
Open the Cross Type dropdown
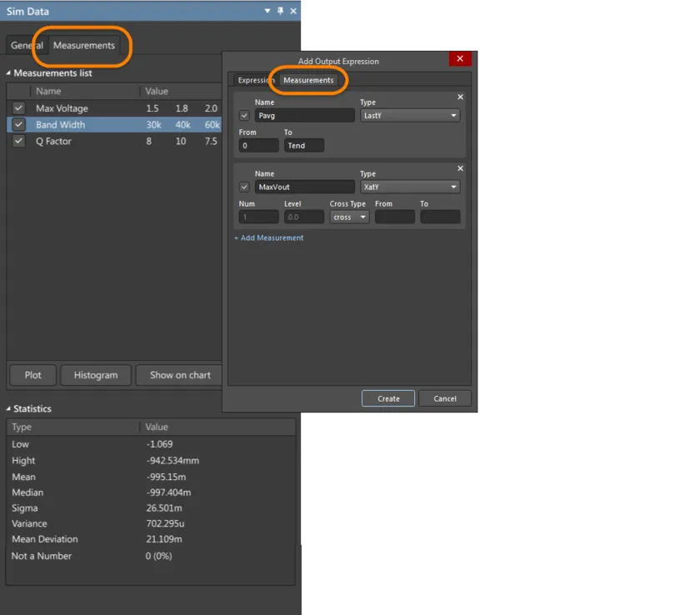click(x=349, y=217)
